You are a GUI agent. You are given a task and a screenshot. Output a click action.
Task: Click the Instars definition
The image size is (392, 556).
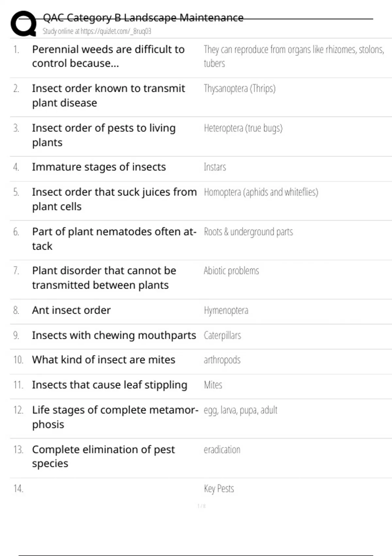(x=215, y=167)
